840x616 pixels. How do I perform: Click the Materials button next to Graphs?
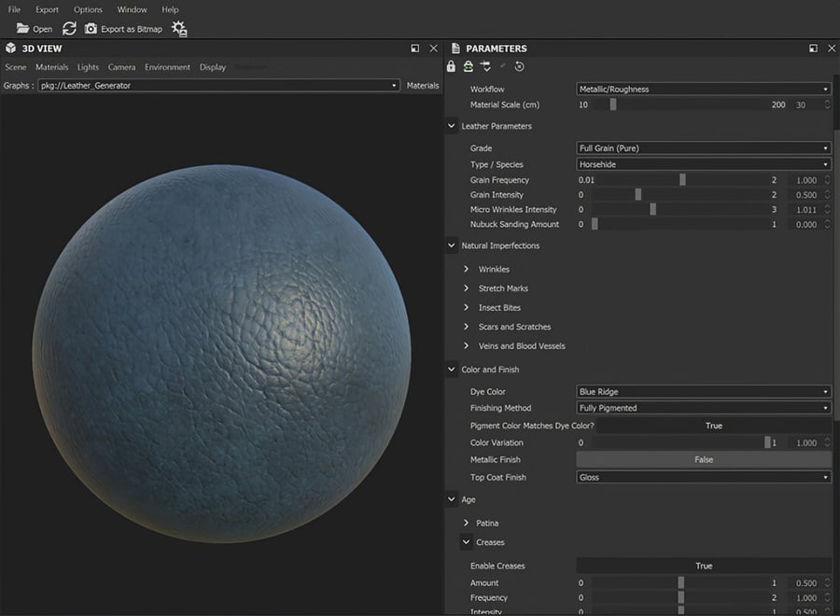pyautogui.click(x=423, y=85)
